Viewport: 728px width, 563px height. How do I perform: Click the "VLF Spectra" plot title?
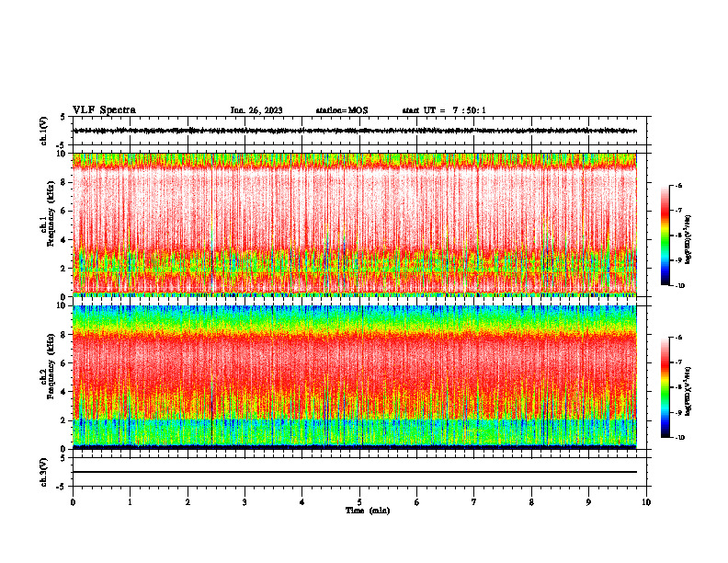(104, 110)
